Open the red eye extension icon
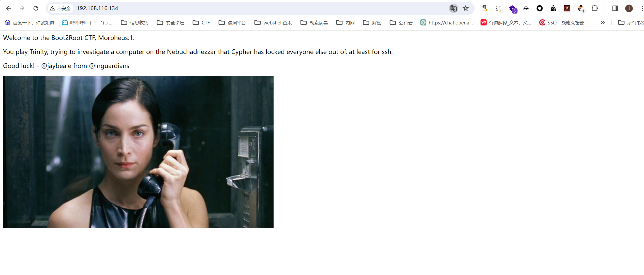This screenshot has height=275, width=644. [x=567, y=8]
